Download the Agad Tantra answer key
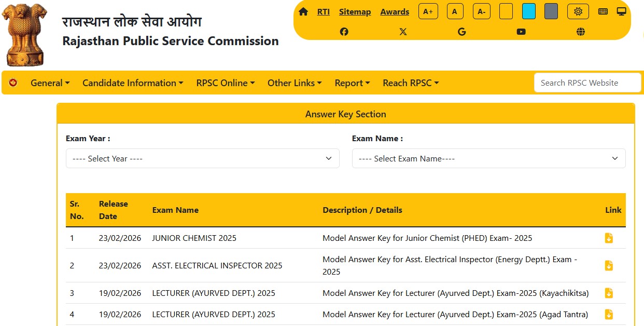 [609, 314]
